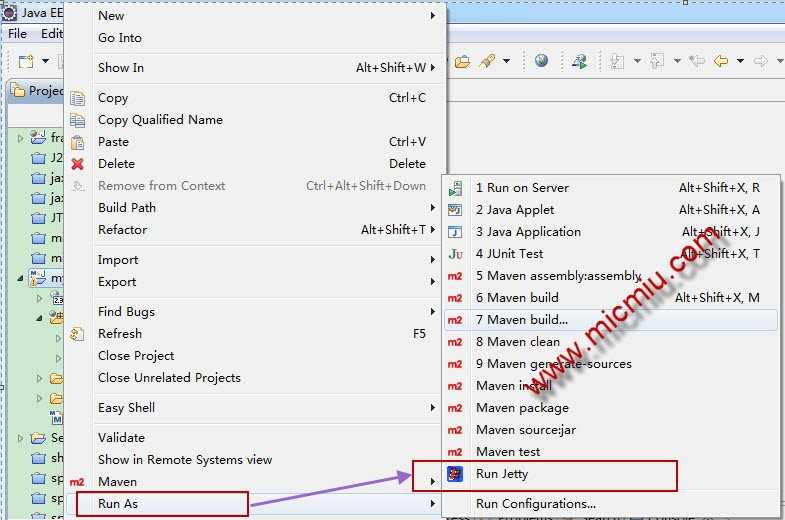This screenshot has height=520, width=785.
Task: Click the last edit location toolbar icon
Action: tap(696, 62)
